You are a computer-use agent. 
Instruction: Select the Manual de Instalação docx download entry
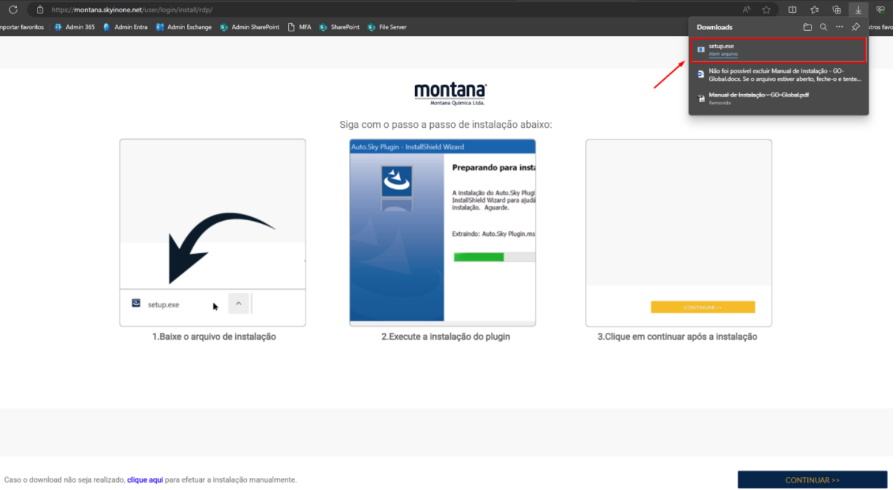(770, 75)
